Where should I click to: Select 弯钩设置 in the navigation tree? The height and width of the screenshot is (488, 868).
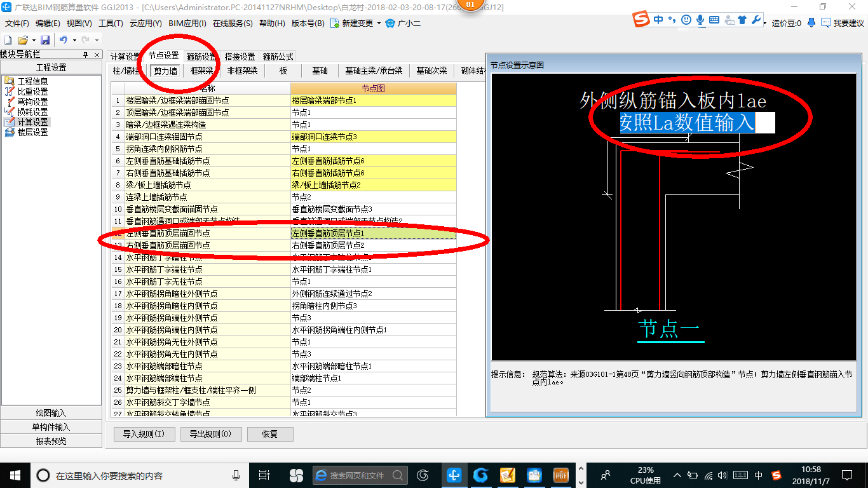click(x=32, y=102)
